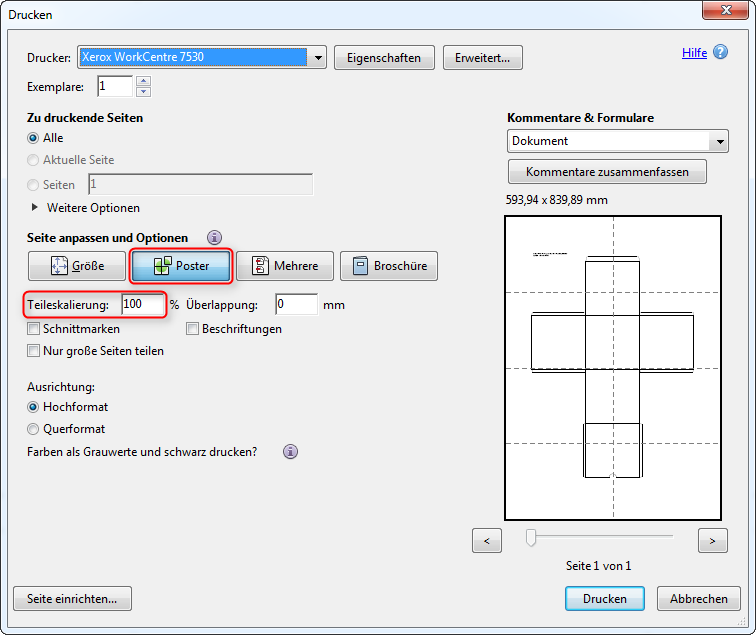Click the Überlappung mm field
756x635 pixels.
click(x=297, y=305)
